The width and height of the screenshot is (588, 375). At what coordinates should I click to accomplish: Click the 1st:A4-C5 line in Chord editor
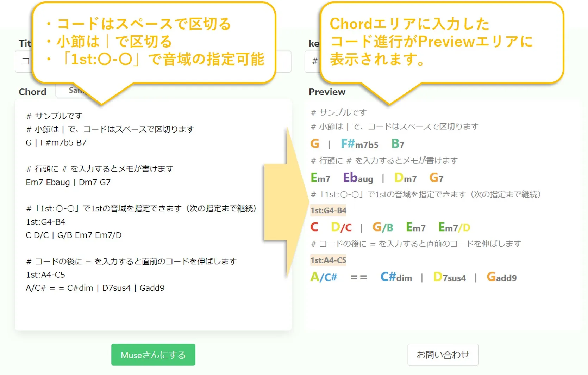click(46, 275)
